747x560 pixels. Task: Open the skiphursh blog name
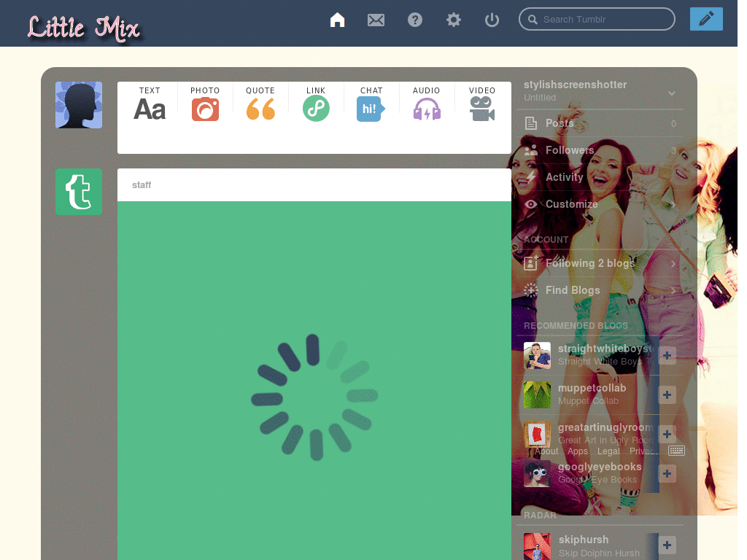pos(584,540)
